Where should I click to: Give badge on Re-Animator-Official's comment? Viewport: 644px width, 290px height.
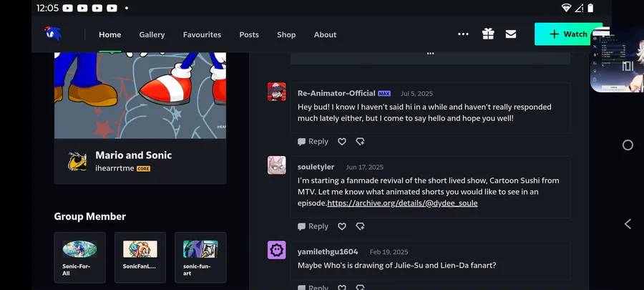click(360, 141)
